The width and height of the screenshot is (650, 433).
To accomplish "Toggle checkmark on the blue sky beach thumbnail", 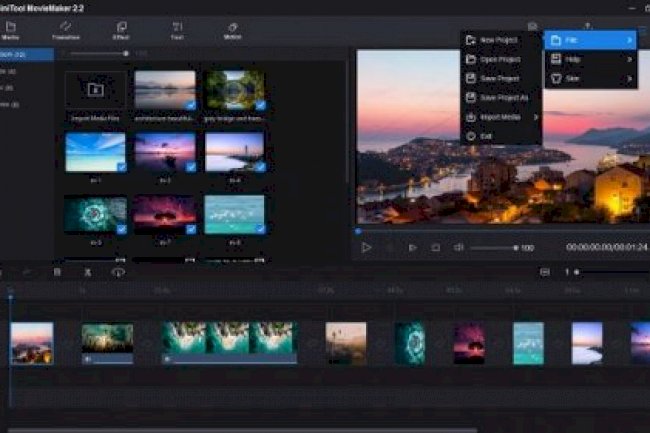I will [x=121, y=167].
